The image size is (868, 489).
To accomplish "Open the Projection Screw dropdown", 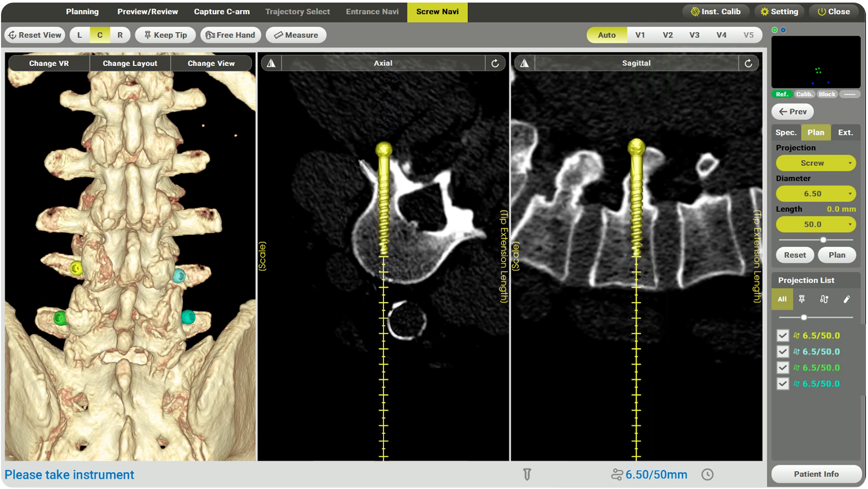I will point(816,163).
